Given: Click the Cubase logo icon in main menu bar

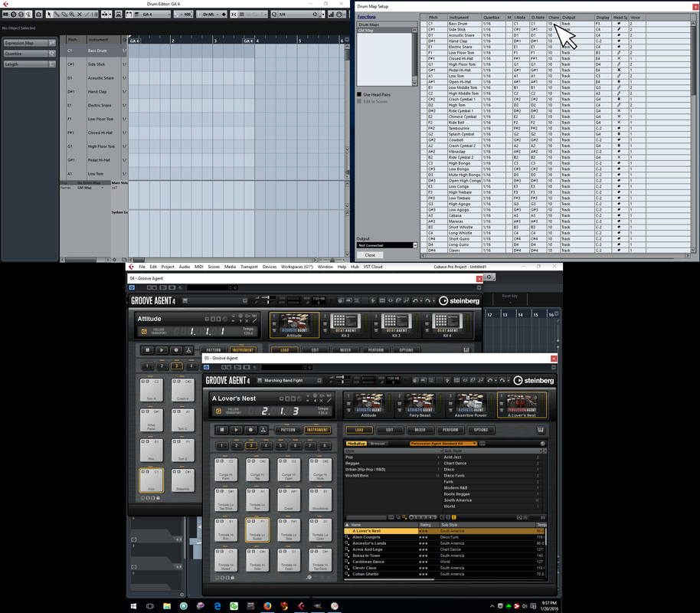Looking at the screenshot, I should (x=131, y=267).
